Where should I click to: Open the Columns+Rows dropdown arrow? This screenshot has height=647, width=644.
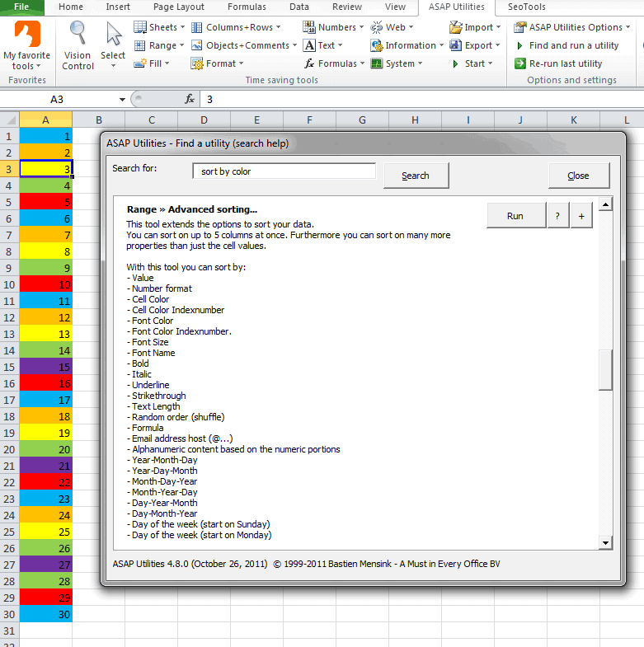click(x=278, y=27)
